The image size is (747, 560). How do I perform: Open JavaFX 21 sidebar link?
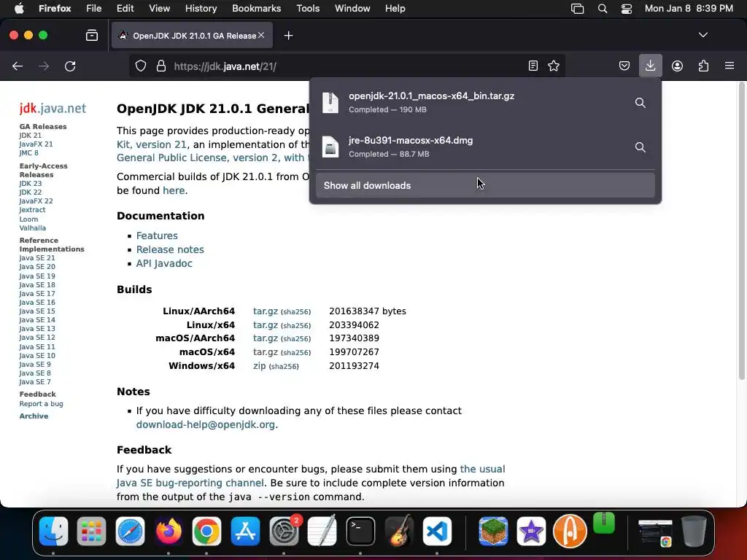point(36,144)
